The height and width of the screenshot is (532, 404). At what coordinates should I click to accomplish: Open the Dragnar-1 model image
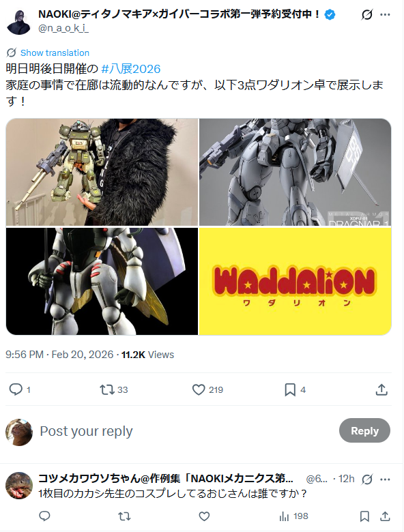point(295,172)
